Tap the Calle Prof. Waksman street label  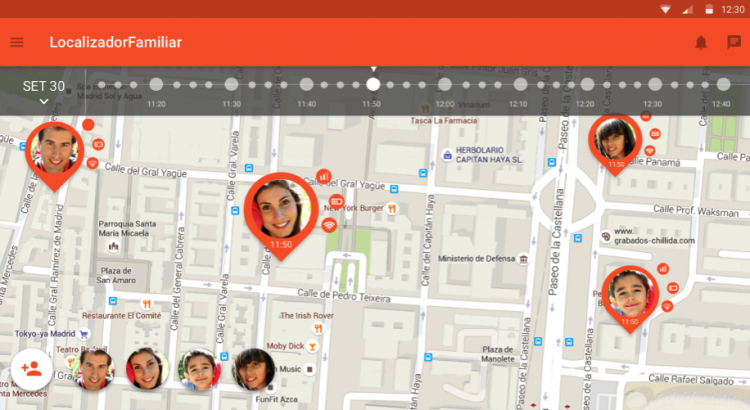[696, 211]
